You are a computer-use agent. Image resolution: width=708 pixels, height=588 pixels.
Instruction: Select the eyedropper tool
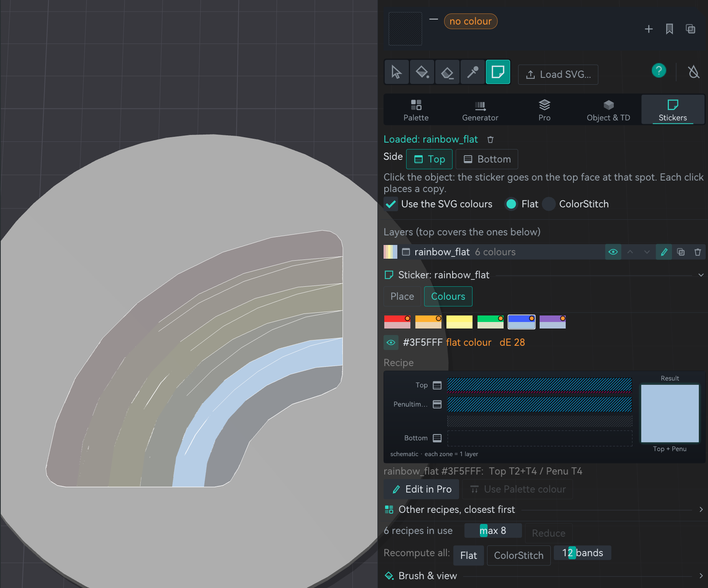click(x=473, y=72)
